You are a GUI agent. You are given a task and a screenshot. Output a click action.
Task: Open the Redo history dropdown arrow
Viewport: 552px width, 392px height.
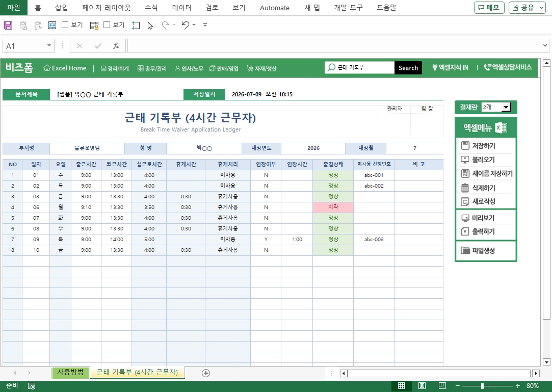tap(174, 24)
